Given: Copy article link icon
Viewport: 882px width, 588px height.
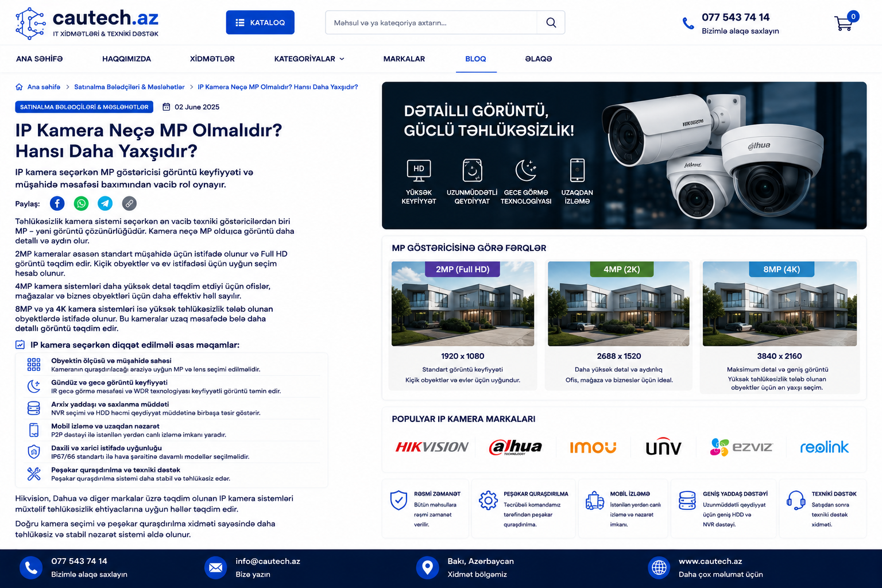Looking at the screenshot, I should (x=129, y=203).
